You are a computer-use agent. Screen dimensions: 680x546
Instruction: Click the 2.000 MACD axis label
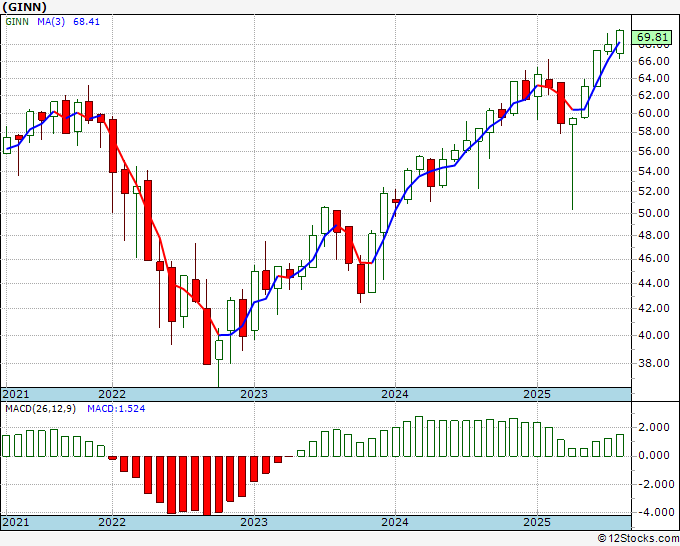click(x=656, y=428)
